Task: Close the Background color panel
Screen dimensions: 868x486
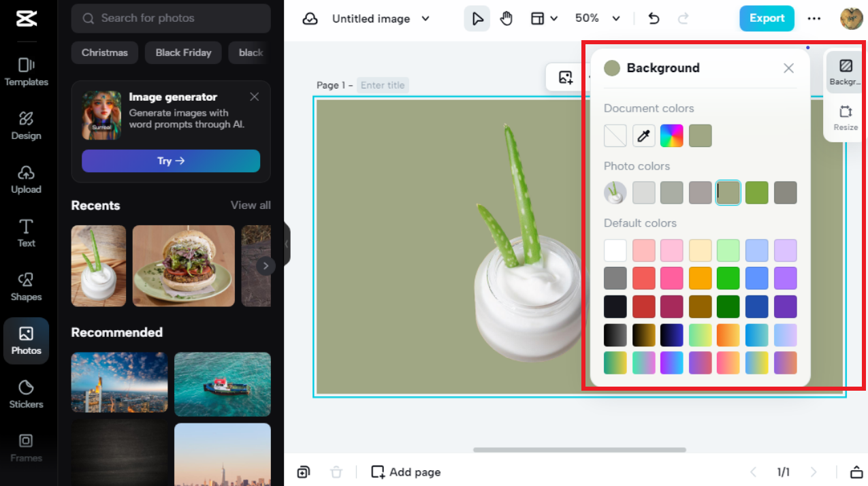Action: pyautogui.click(x=788, y=68)
